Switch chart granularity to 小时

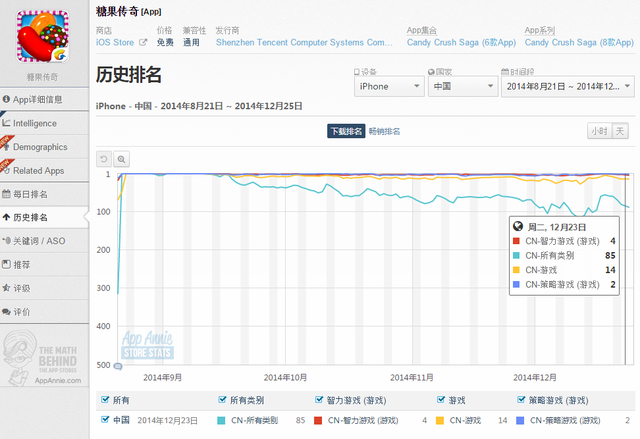tap(600, 131)
